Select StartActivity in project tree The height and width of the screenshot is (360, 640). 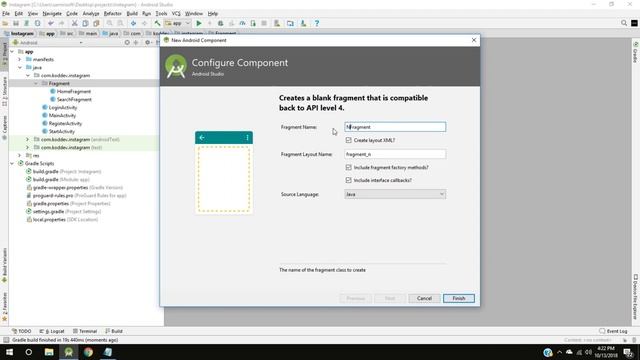coord(58,131)
